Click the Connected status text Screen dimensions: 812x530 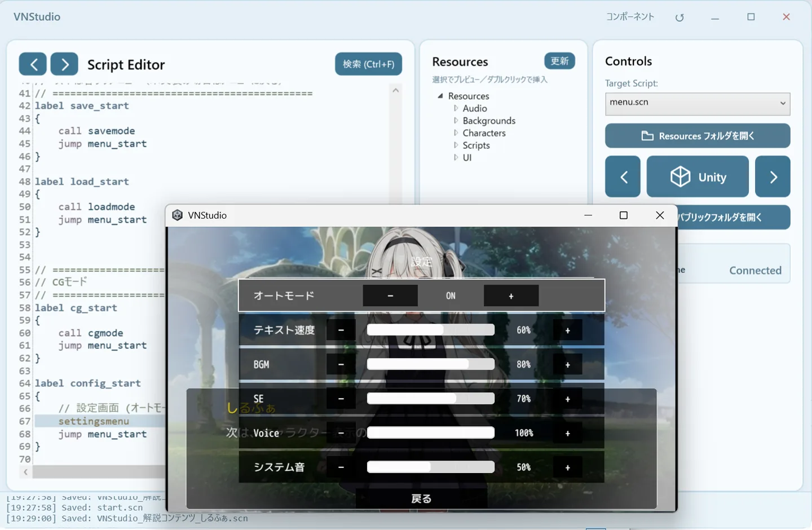[755, 271]
